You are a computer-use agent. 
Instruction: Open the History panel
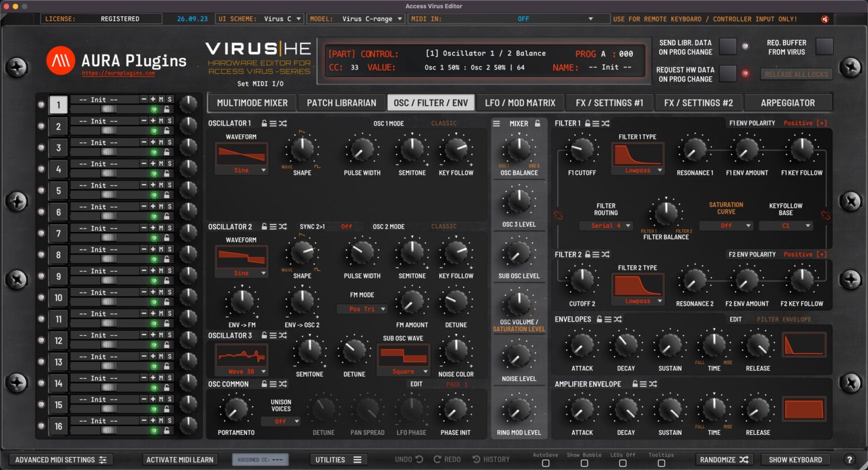[491, 460]
